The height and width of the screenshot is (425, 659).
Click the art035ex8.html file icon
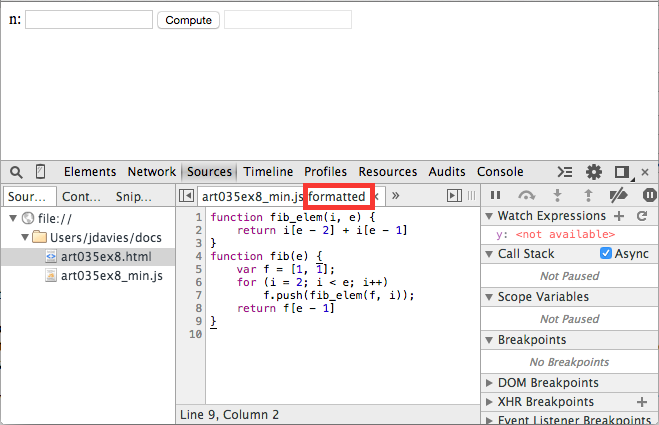click(51, 256)
